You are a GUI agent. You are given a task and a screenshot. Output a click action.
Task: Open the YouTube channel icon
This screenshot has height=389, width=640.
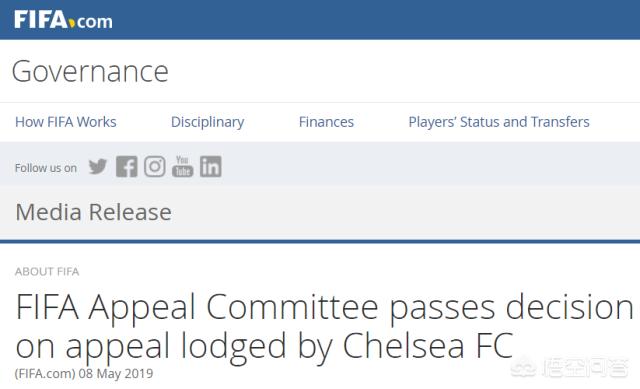182,167
